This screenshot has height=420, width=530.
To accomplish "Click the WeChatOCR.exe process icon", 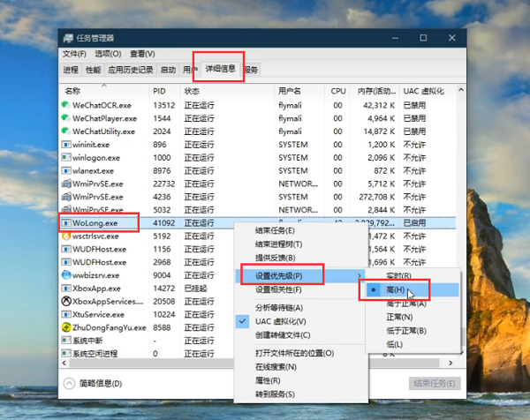I will pos(66,105).
